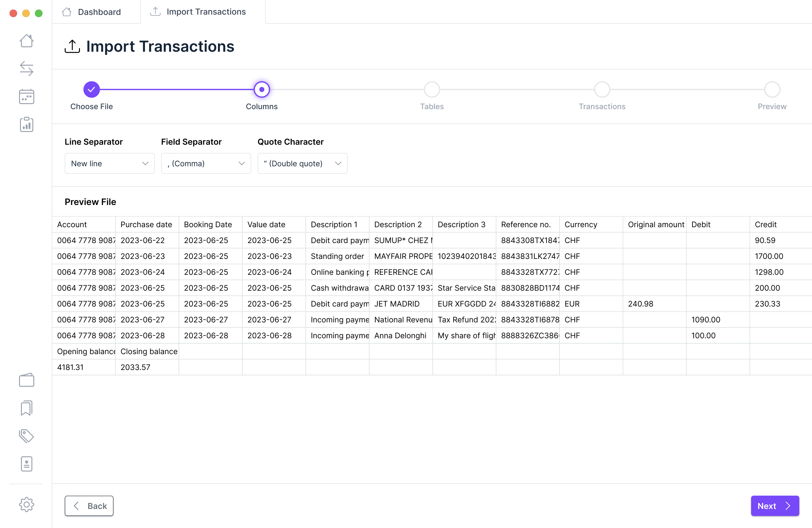Click the Next button

775,506
